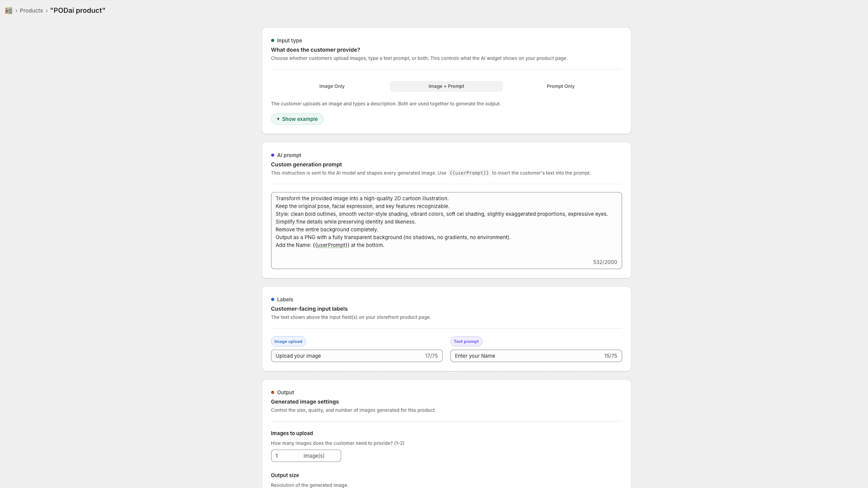Click the chevron on the Show example button

(278, 119)
